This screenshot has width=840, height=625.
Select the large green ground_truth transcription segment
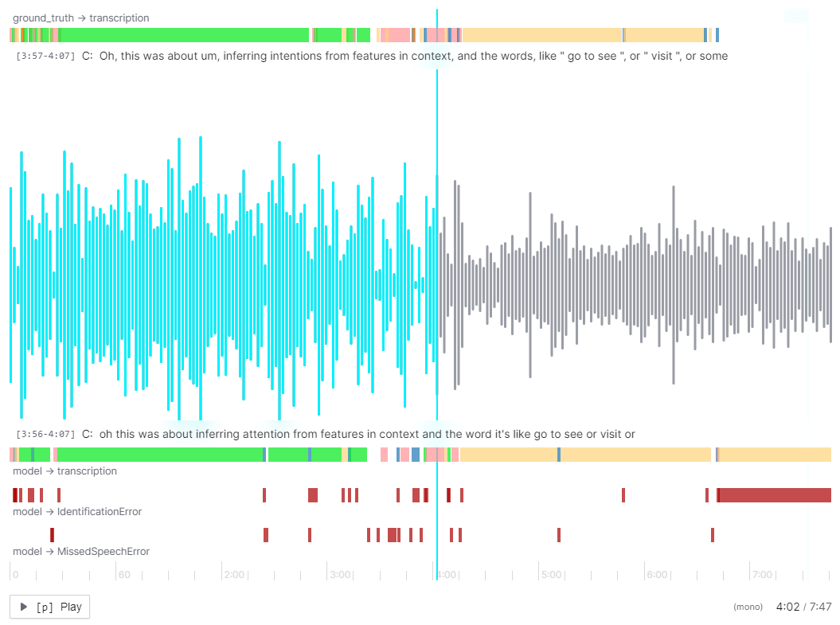[183, 35]
